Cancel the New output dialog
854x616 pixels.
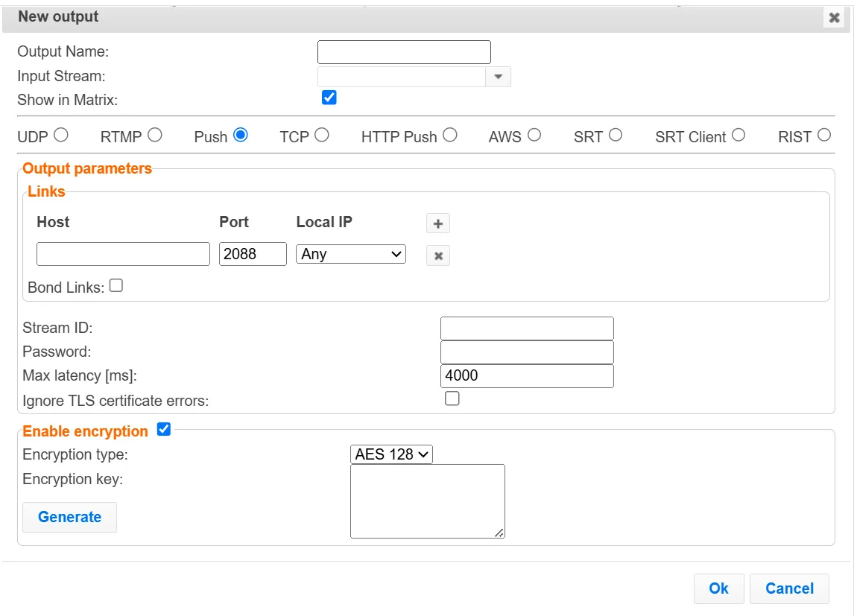789,588
